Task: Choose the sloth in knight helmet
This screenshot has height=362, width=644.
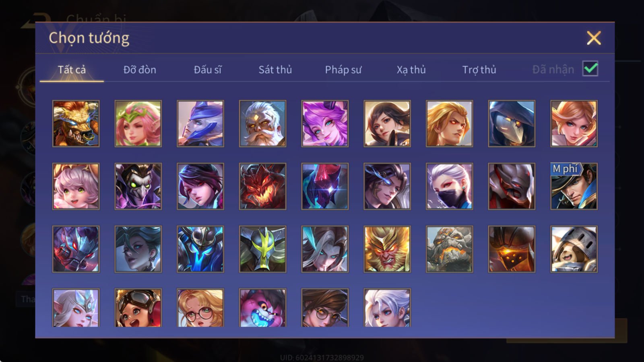Action: [574, 249]
